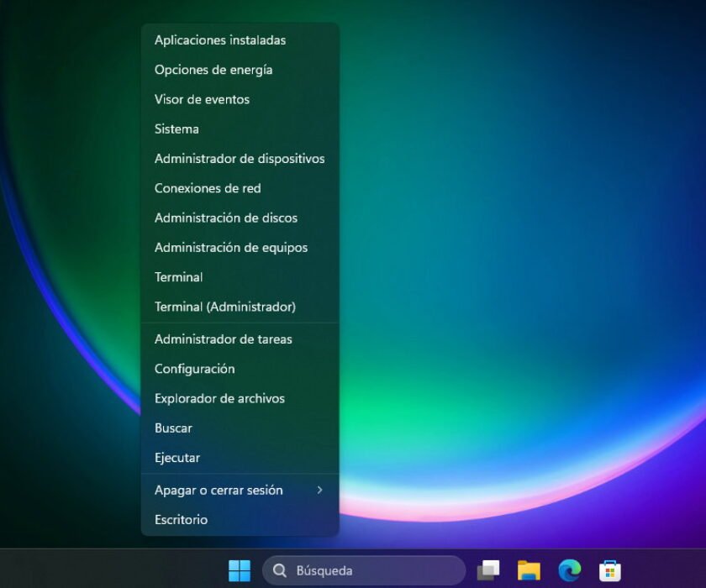
Task: Open the Ejecutar dialog entry
Action: point(240,458)
